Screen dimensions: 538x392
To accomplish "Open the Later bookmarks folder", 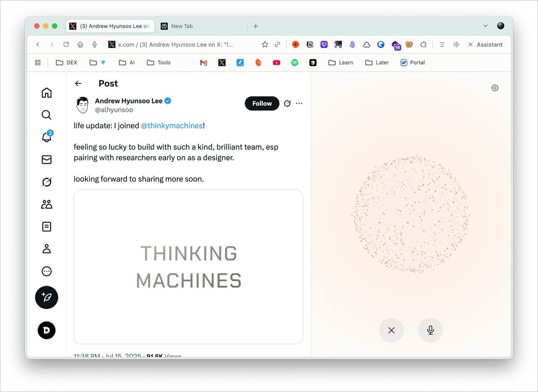I will 377,63.
